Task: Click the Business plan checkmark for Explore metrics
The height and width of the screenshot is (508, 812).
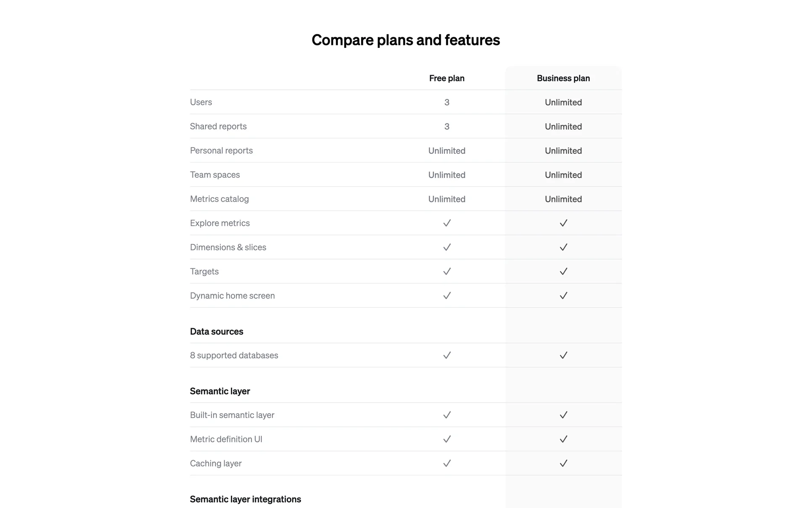Action: [x=563, y=223]
